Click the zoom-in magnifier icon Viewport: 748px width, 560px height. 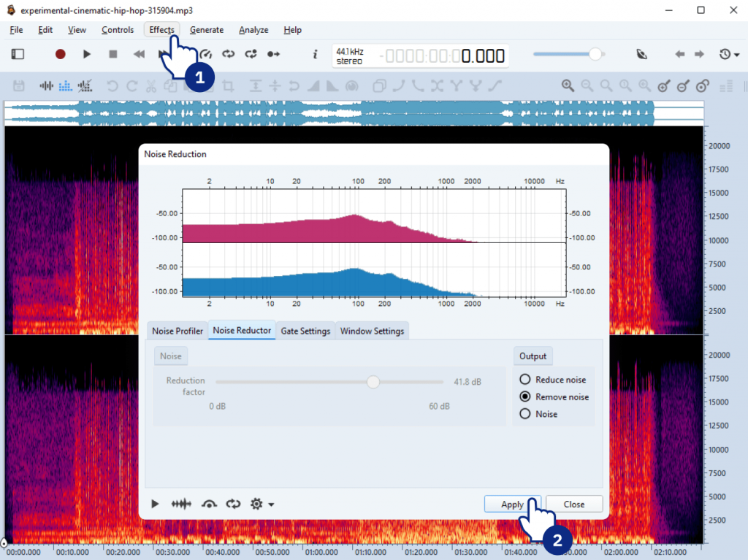point(568,86)
